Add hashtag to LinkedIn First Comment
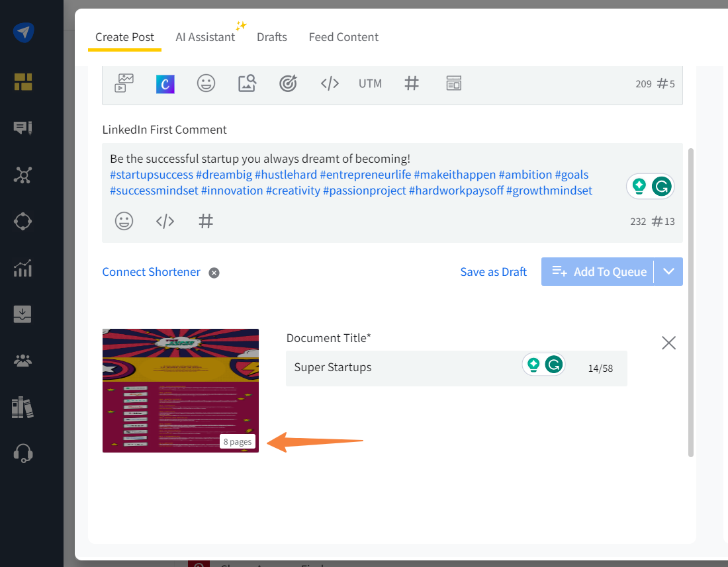 click(206, 221)
